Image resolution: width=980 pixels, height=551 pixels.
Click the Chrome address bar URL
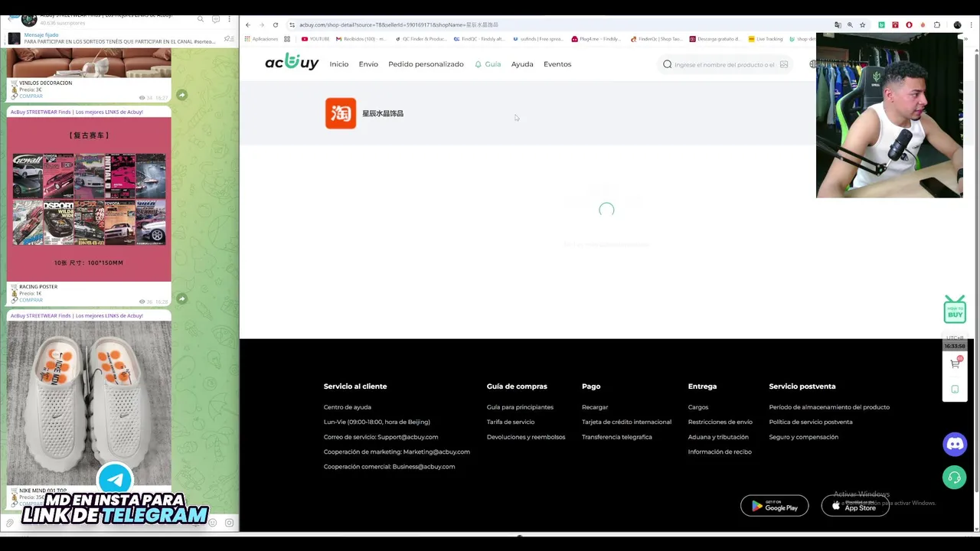(398, 24)
